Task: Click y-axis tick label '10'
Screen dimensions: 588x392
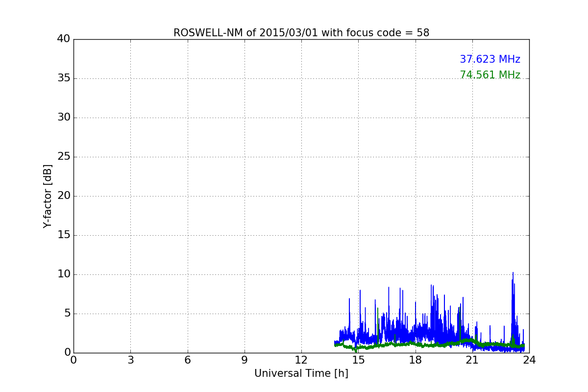Action: [x=64, y=274]
